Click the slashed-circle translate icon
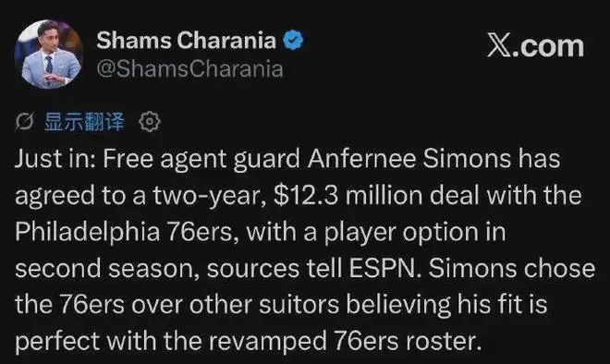 point(25,122)
